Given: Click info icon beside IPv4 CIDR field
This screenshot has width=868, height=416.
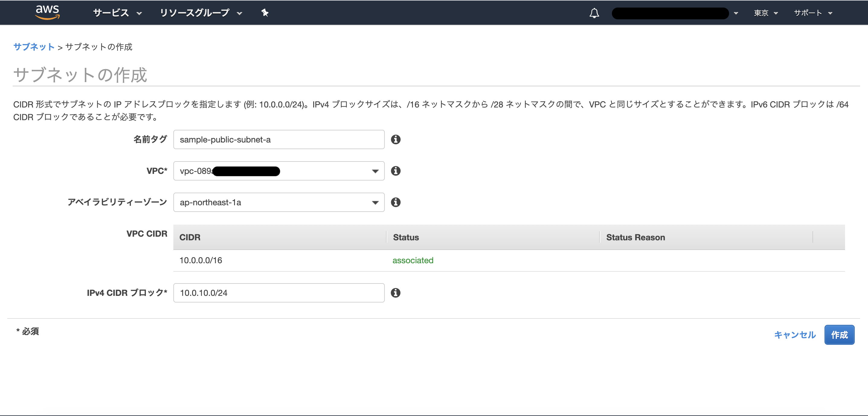Looking at the screenshot, I should pos(396,293).
